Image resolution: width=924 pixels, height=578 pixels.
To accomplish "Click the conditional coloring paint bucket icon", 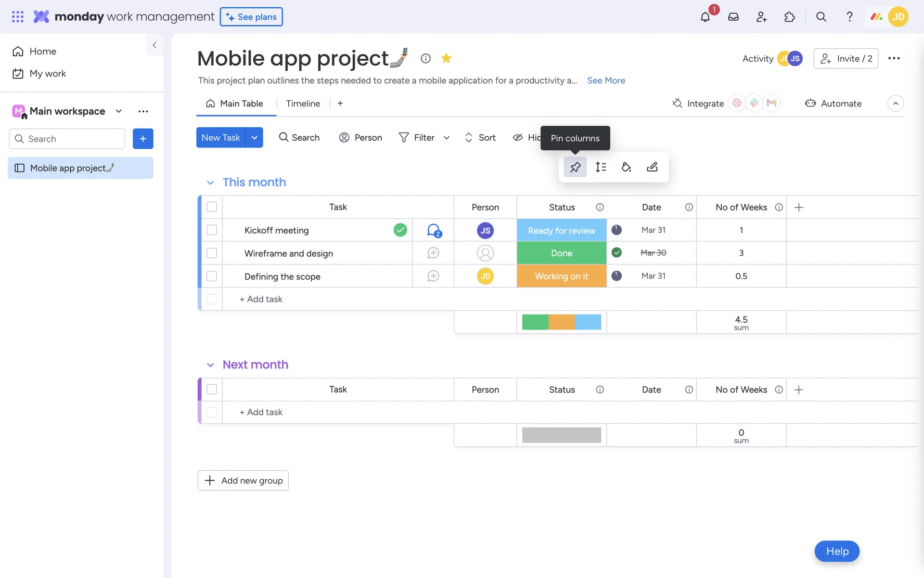I will [x=626, y=167].
